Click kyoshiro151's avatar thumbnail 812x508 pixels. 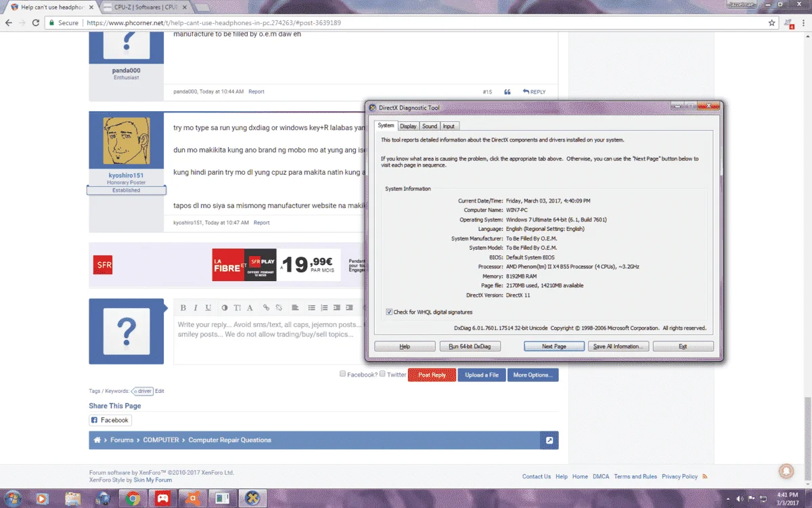pos(127,141)
